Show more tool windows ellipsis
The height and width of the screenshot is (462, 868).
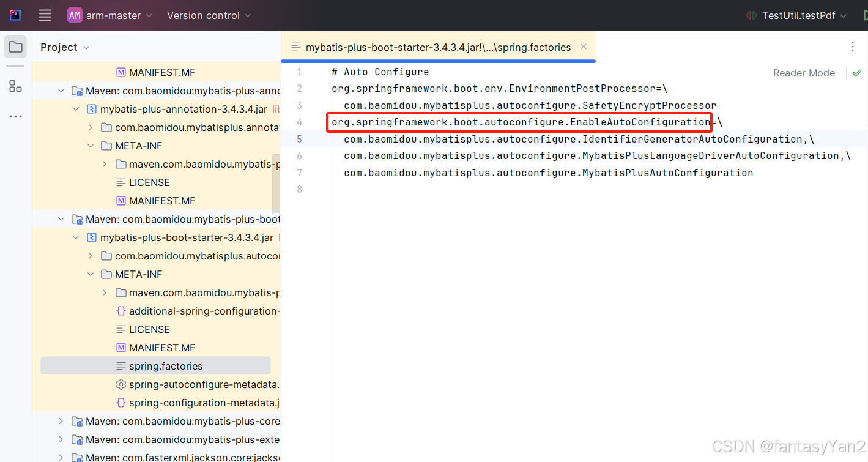pyautogui.click(x=15, y=116)
